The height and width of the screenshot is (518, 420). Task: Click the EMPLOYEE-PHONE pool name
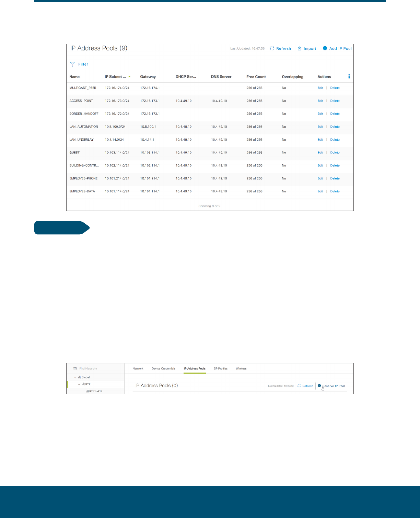tap(83, 178)
